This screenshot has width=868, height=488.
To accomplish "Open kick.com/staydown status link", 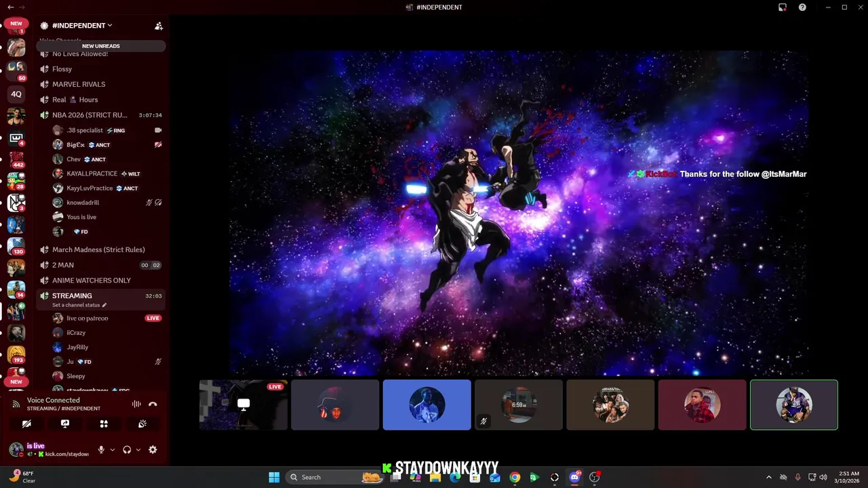I will [x=66, y=454].
